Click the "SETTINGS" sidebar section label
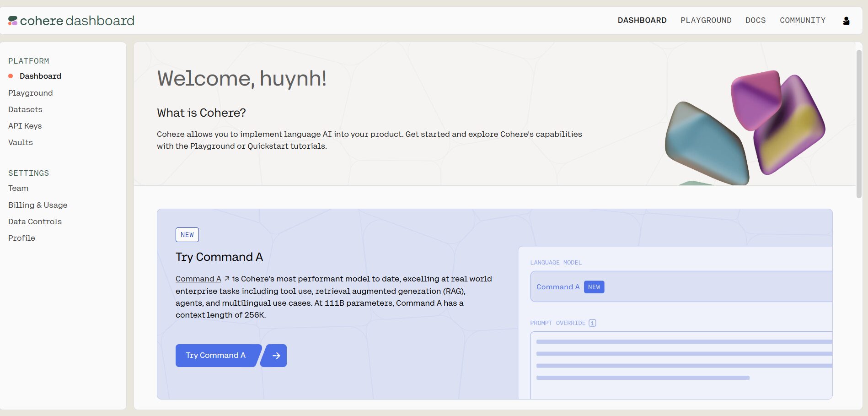 coord(29,173)
